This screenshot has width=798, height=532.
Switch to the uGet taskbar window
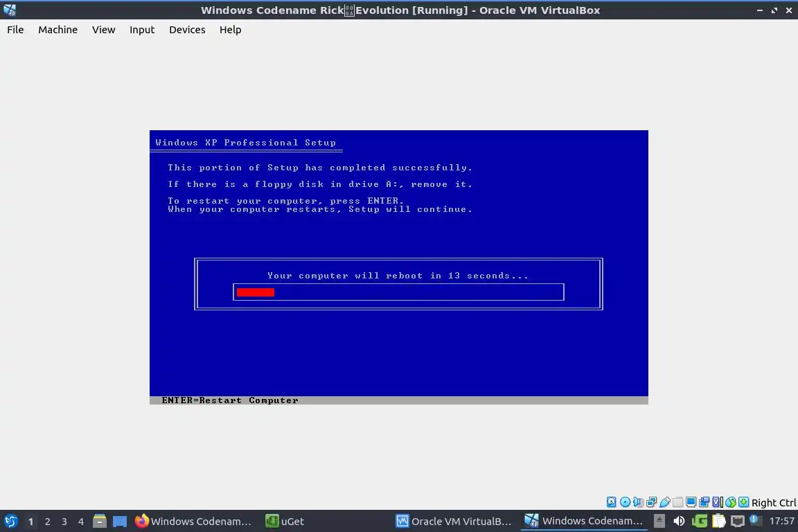click(285, 521)
